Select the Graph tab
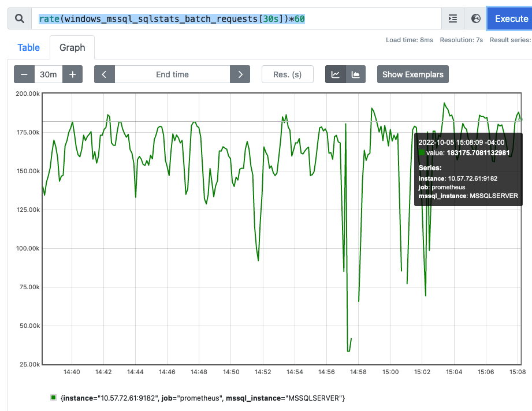 coord(72,47)
